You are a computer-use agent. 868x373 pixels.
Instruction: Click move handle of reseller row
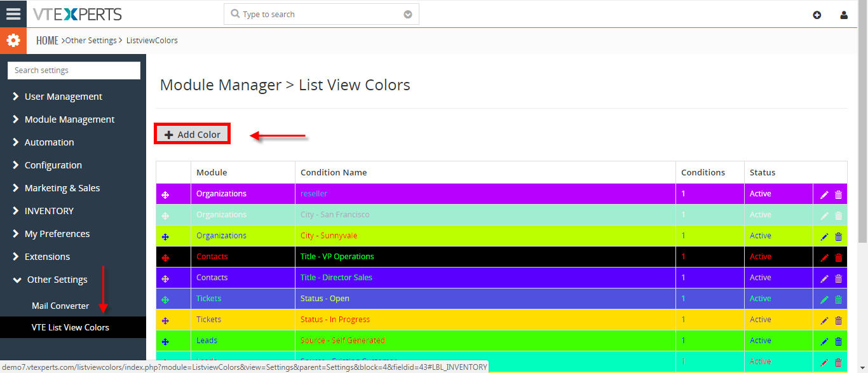point(165,194)
